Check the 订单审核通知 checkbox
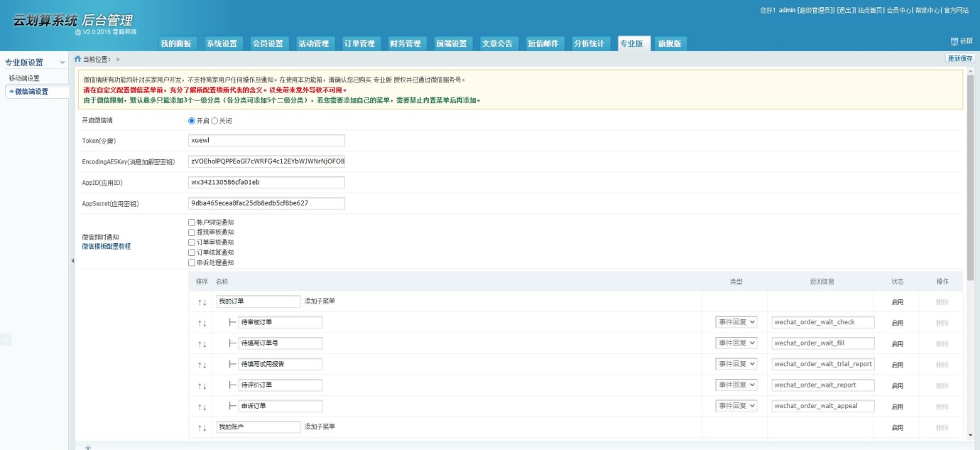This screenshot has height=450, width=980. [x=191, y=242]
